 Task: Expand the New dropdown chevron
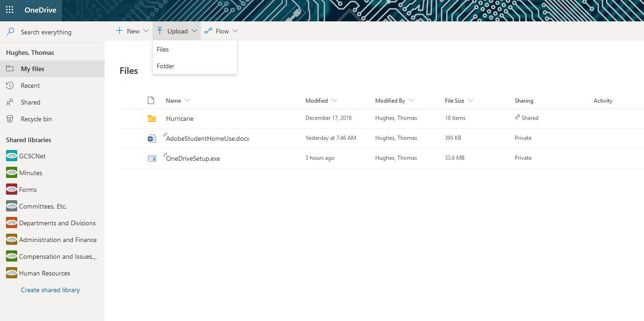[x=146, y=31]
